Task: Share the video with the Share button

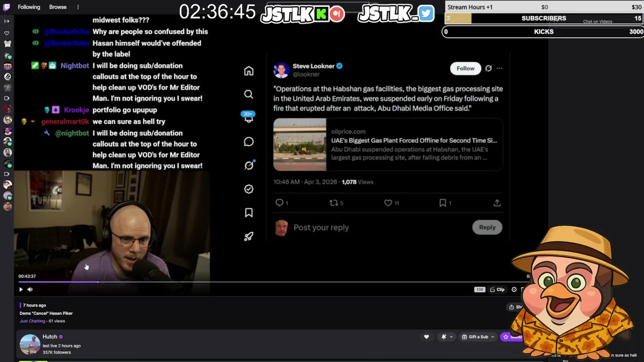Action: pos(516,307)
